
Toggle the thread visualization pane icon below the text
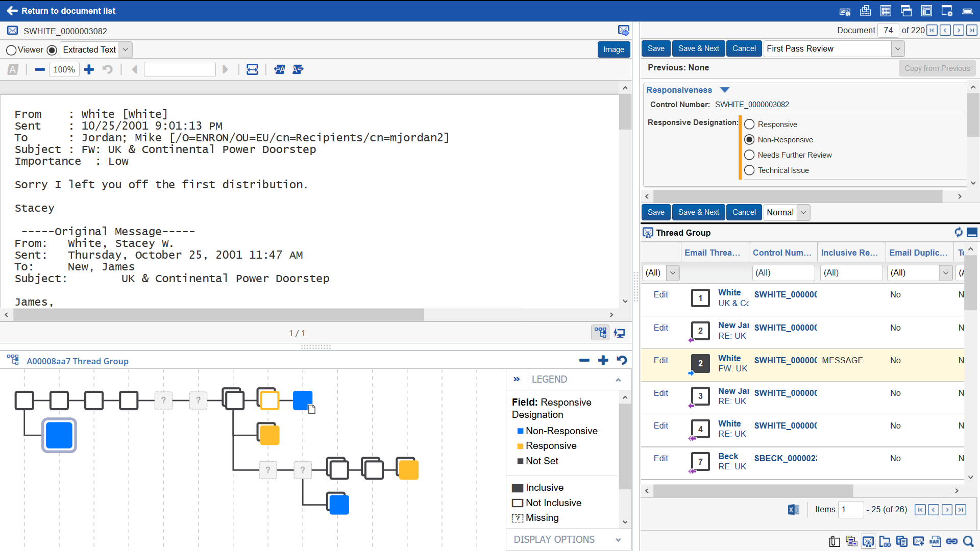tap(600, 333)
